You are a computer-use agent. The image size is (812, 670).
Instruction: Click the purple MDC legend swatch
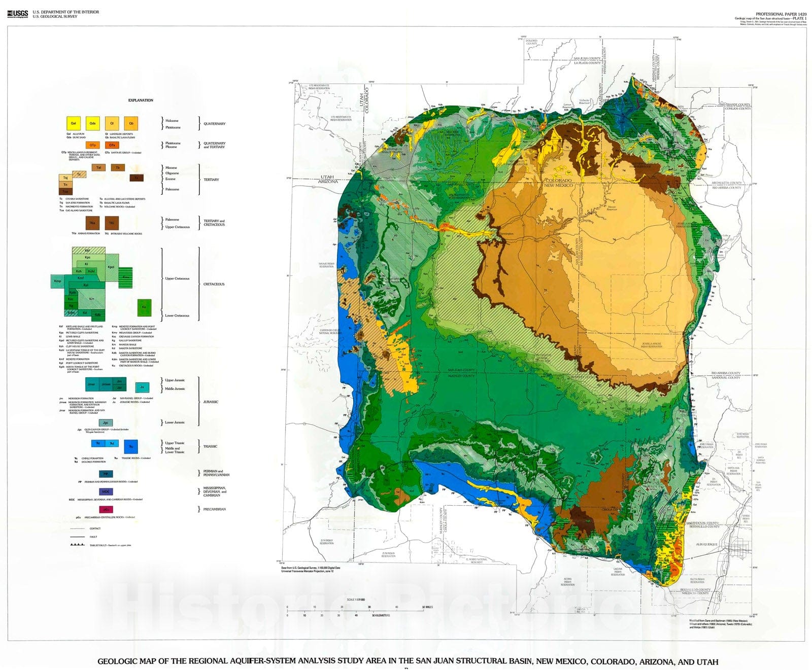click(x=106, y=492)
